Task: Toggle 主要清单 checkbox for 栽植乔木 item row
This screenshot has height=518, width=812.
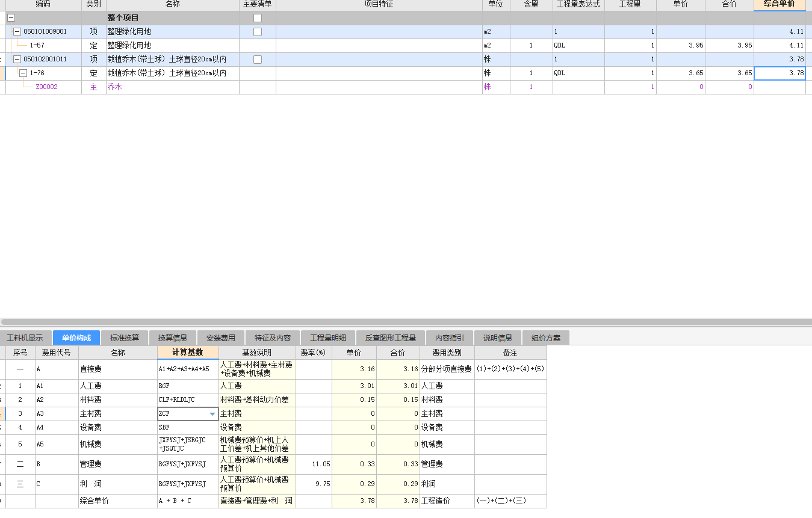Action: (258, 60)
